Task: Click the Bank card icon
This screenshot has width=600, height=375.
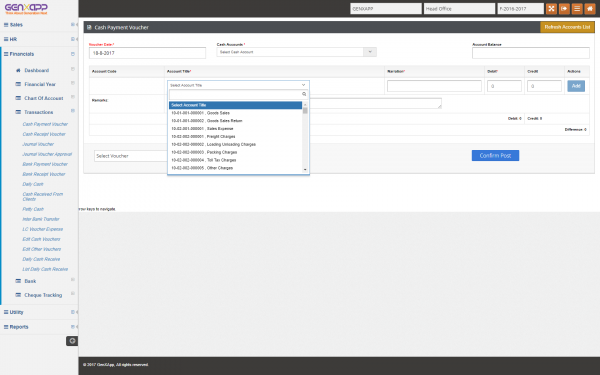Action: (18, 281)
